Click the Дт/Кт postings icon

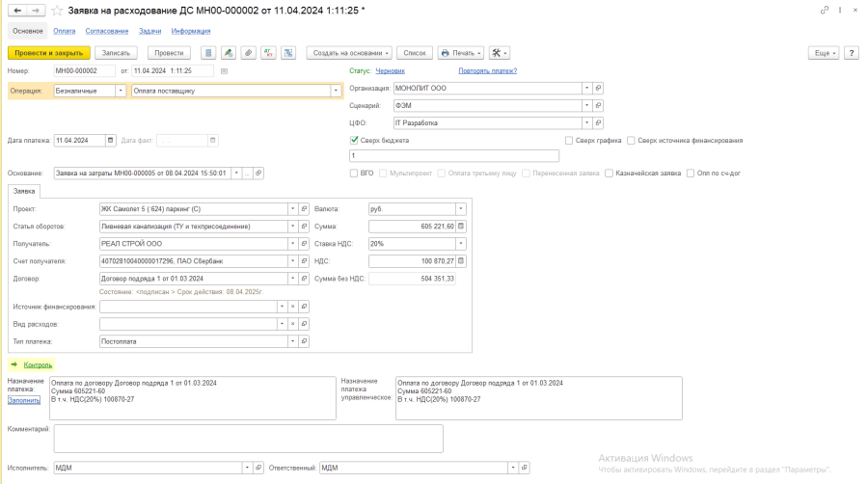(268, 53)
